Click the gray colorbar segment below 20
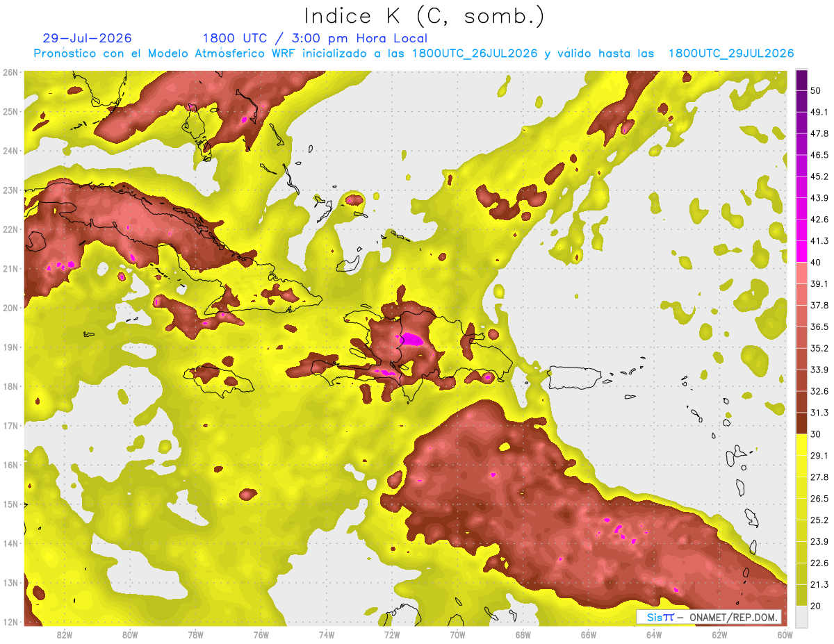The image size is (834, 644). click(x=801, y=616)
